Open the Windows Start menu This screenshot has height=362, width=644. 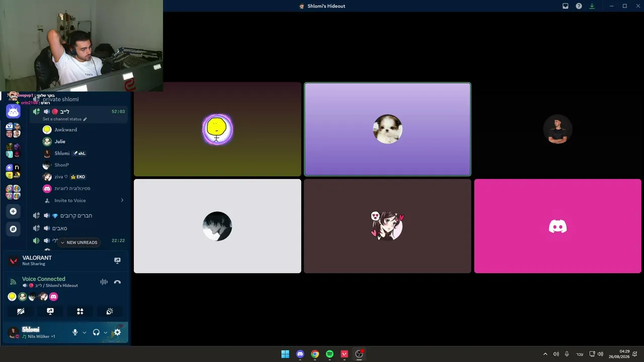[x=285, y=354]
